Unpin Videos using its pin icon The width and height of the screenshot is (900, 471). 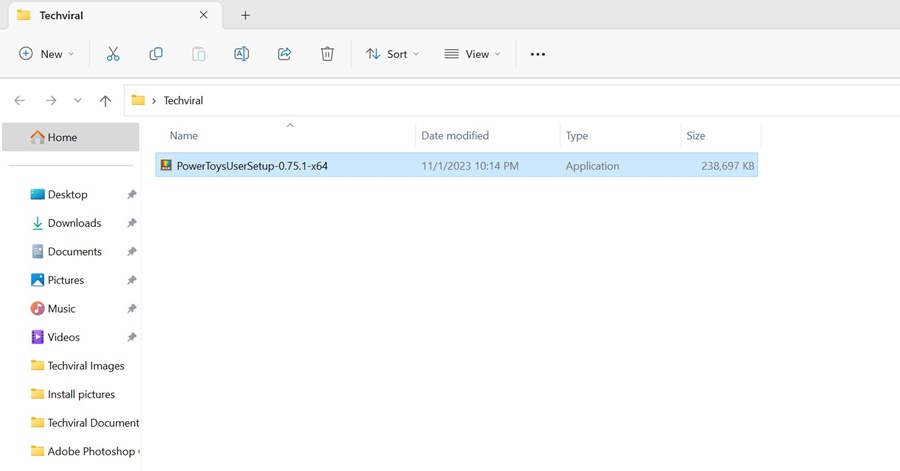tap(131, 337)
